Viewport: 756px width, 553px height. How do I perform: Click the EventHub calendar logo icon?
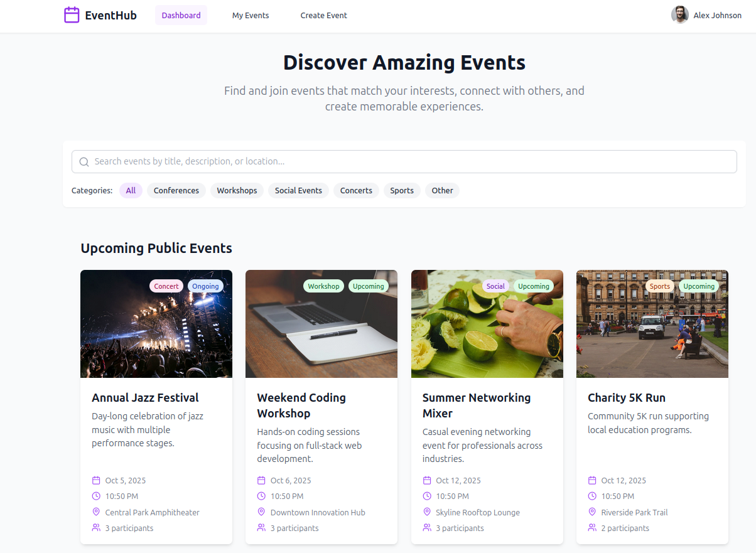72,15
